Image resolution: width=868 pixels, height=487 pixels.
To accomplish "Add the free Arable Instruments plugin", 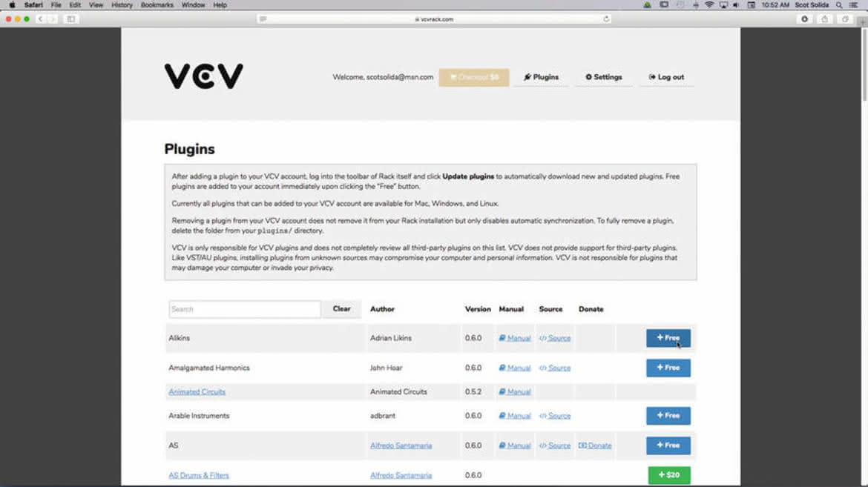I will (668, 416).
